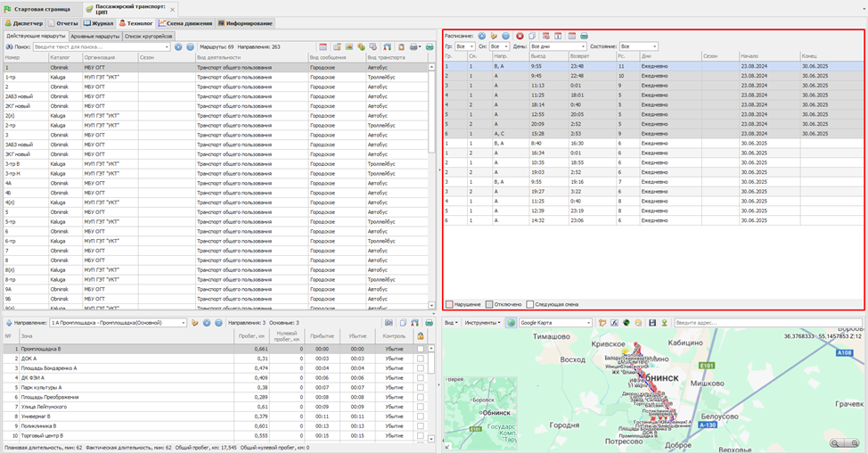Click the binoculars search icon next to Поиск
This screenshot has width=868, height=454.
(9, 47)
